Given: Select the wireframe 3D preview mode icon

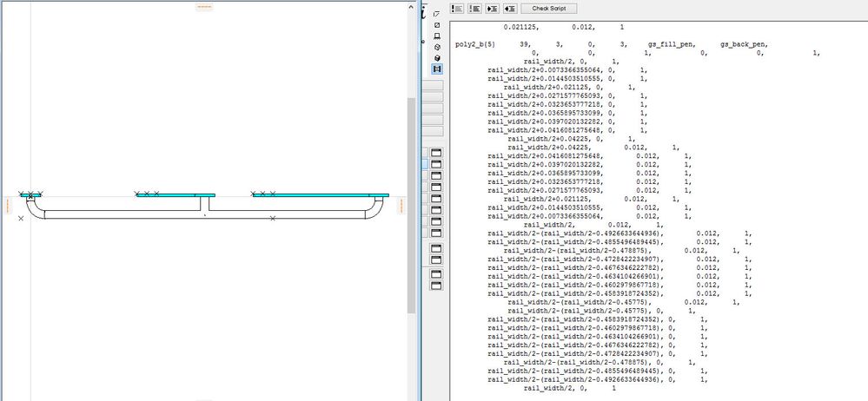Looking at the screenshot, I should click(x=437, y=47).
